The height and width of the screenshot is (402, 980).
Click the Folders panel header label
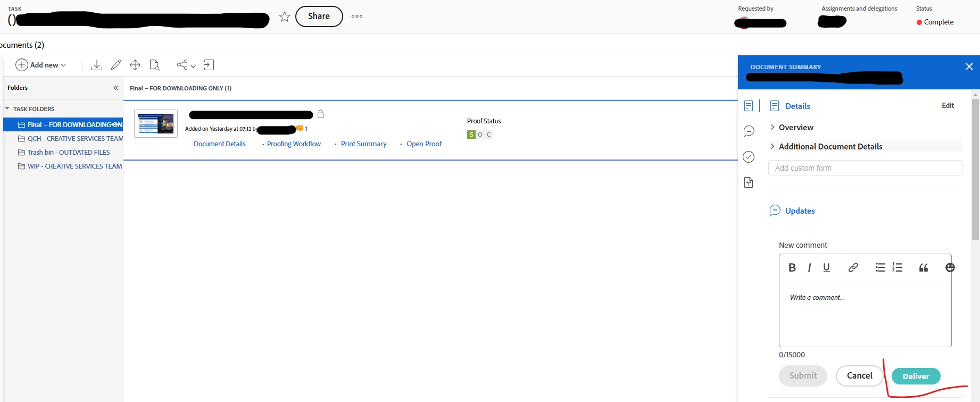pos(18,88)
